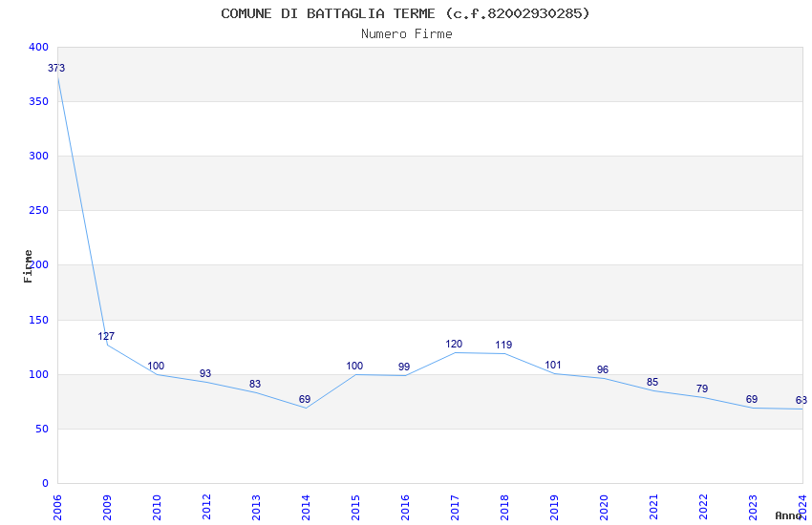812x525 pixels.
Task: Select x-axis year label 2006
Action: (57, 507)
